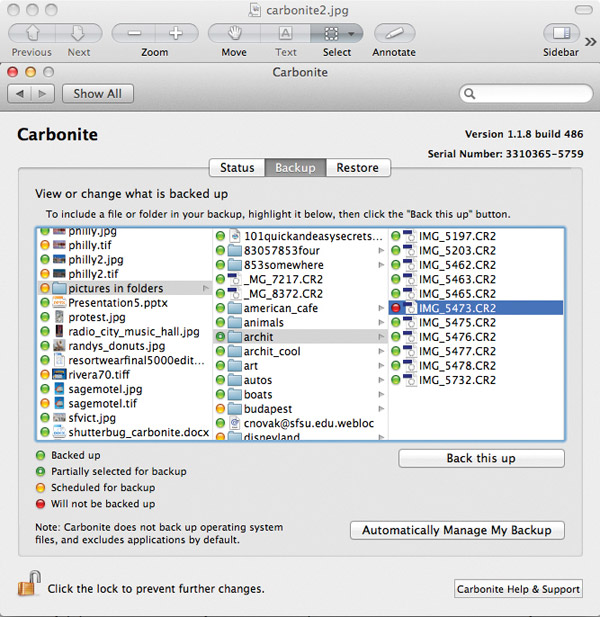Switch to the Backup tab
600x617 pixels.
[295, 168]
